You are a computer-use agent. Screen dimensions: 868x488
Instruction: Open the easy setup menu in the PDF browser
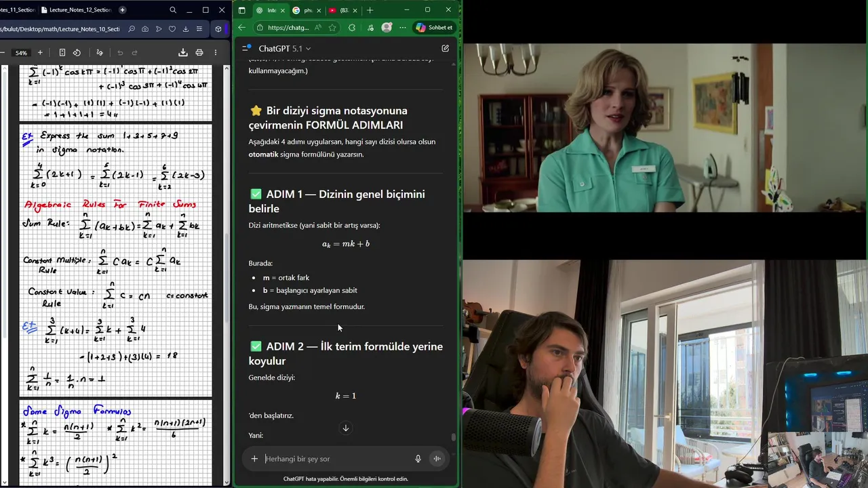point(199,29)
